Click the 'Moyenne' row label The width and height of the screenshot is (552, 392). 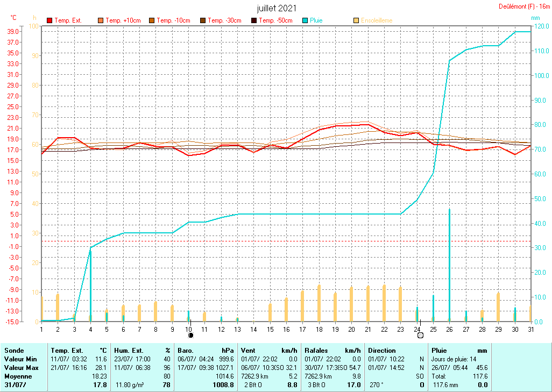coord(17,376)
